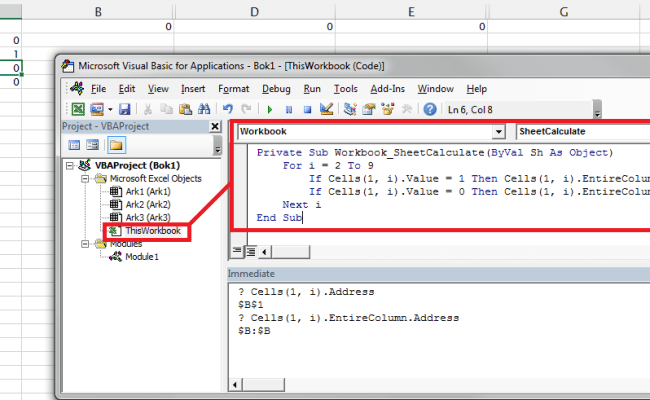Viewport: 650px width, 400px height.
Task: Click the 'Next i' code line
Action: click(301, 205)
